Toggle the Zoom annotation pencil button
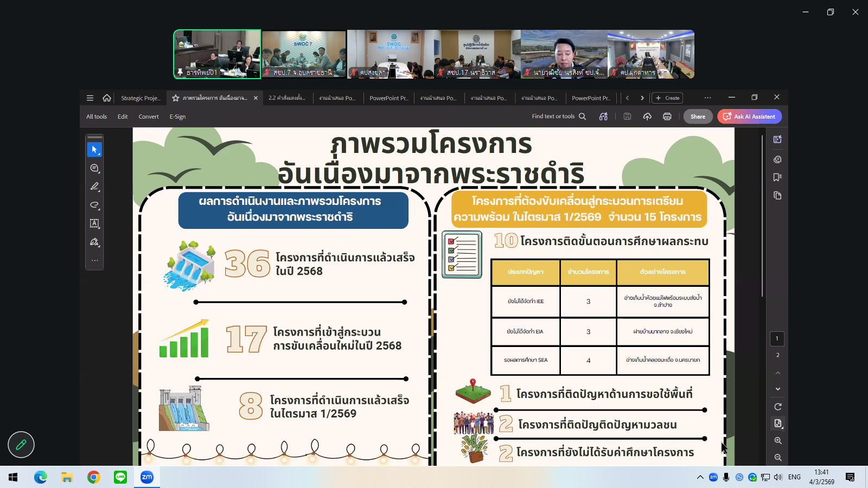Image resolution: width=868 pixels, height=488 pixels. (21, 445)
